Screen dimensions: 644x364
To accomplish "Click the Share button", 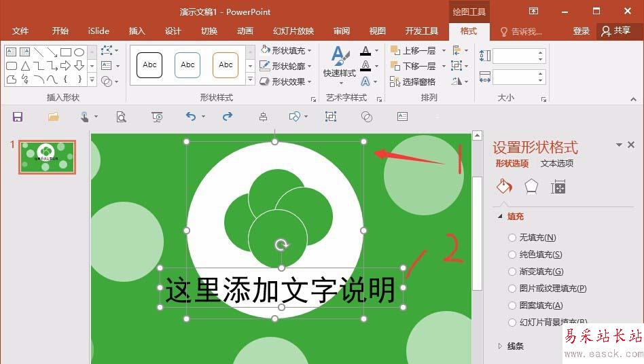I will point(615,31).
